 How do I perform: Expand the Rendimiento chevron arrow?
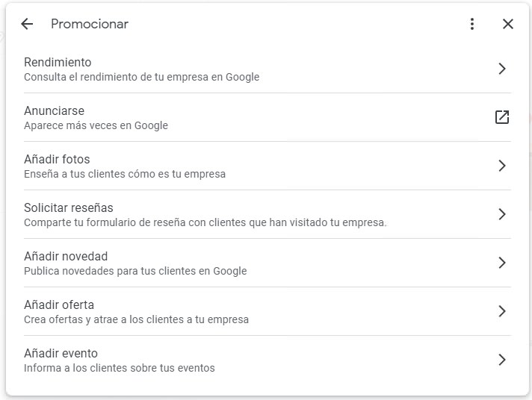pos(502,69)
